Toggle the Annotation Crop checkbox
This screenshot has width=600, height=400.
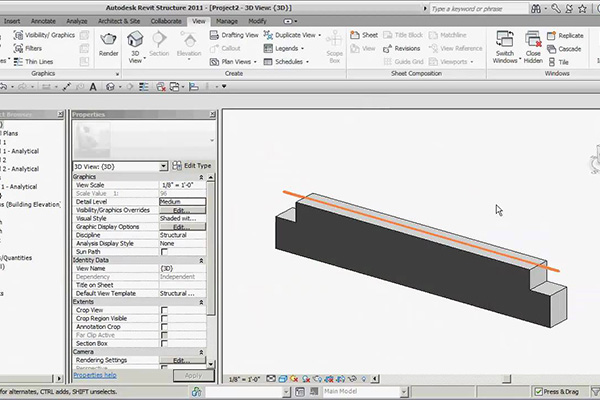point(164,327)
